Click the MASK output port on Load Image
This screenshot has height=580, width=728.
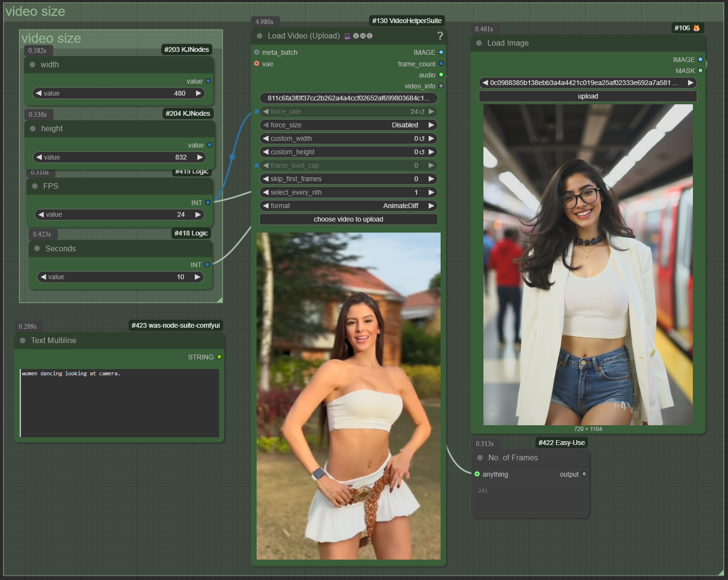pyautogui.click(x=701, y=71)
